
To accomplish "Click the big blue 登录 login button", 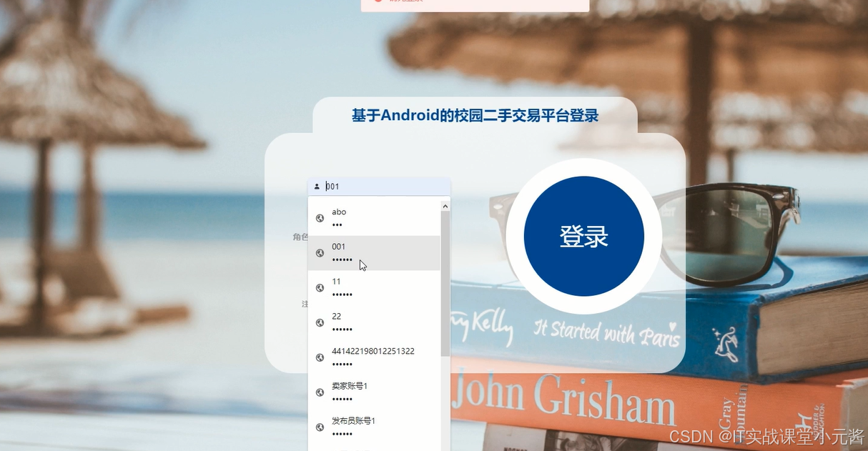I will (x=583, y=236).
